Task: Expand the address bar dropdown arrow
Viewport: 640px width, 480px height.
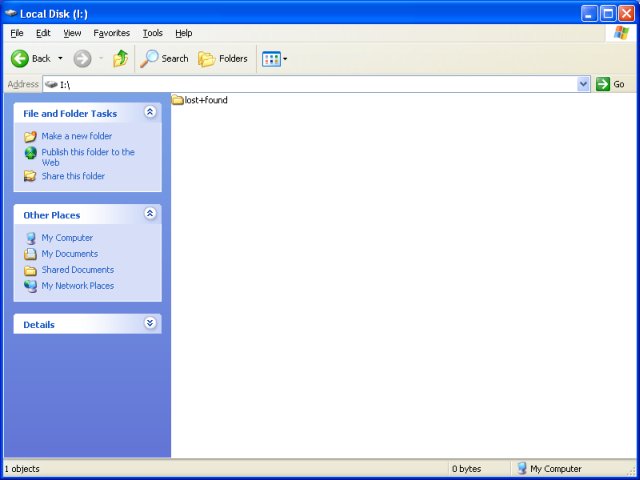Action: coord(584,84)
